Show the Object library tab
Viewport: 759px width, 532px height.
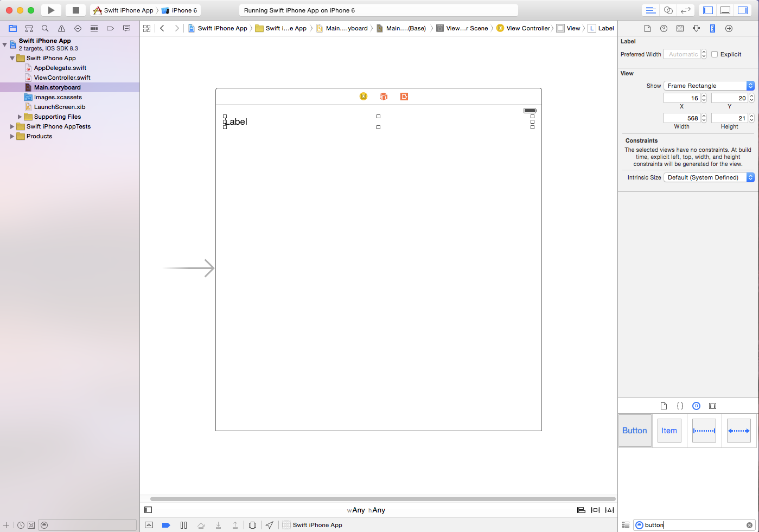(696, 406)
